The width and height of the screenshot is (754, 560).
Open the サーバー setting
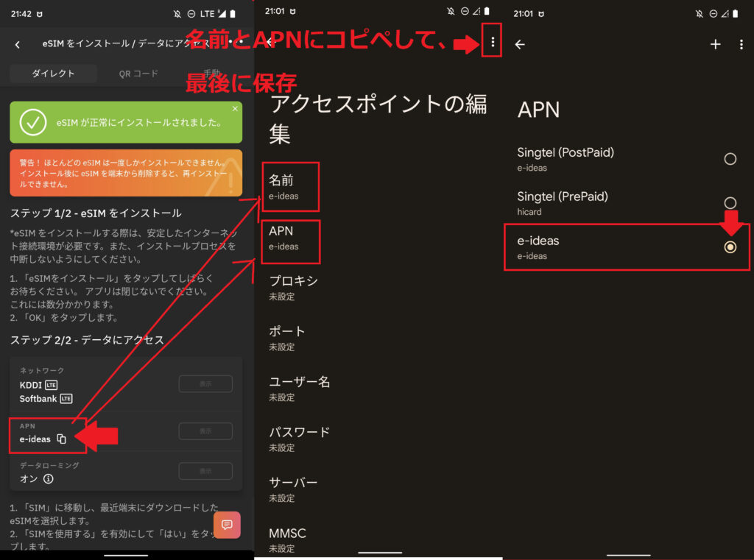tap(378, 489)
